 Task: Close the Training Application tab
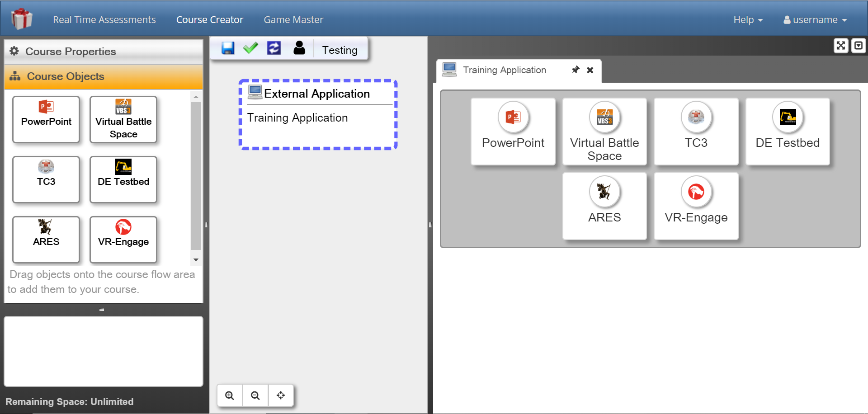pyautogui.click(x=590, y=70)
